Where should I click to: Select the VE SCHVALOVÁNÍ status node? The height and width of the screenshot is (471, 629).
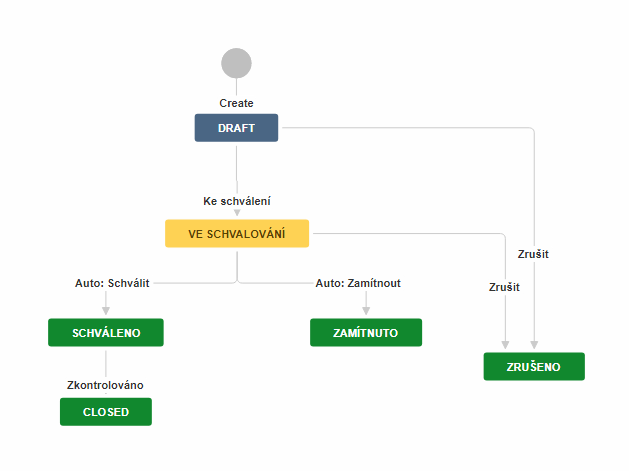click(237, 233)
